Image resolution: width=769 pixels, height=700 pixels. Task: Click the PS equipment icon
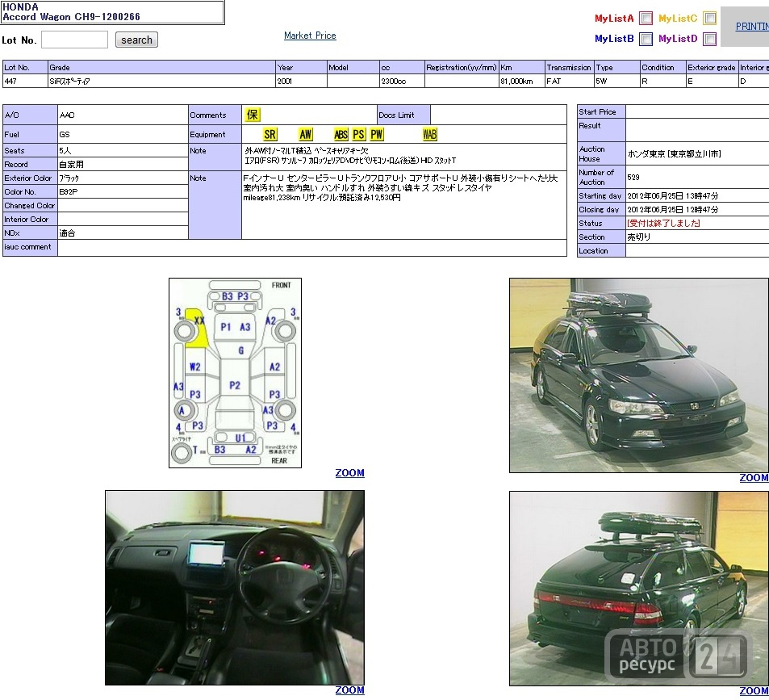coord(359,134)
